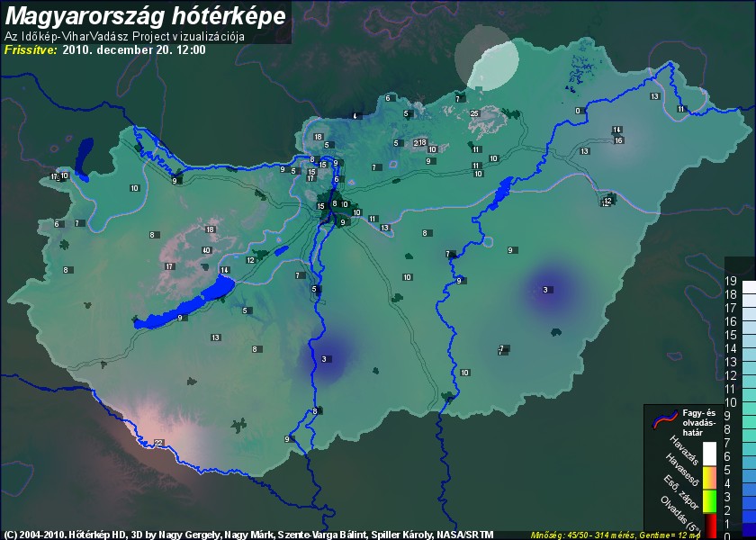Select the 22 marker in the pink southwest zone
The width and height of the screenshot is (756, 540).
(x=159, y=442)
